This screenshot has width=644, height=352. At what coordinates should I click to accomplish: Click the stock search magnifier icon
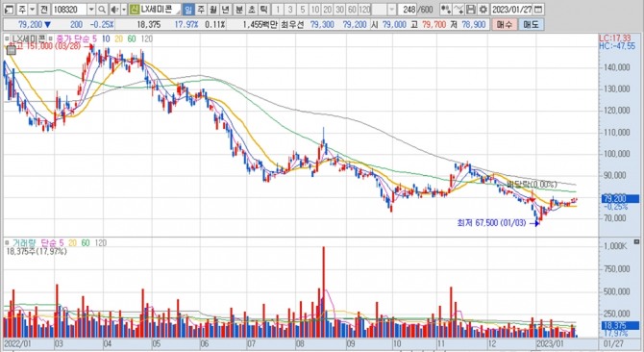[x=102, y=10]
